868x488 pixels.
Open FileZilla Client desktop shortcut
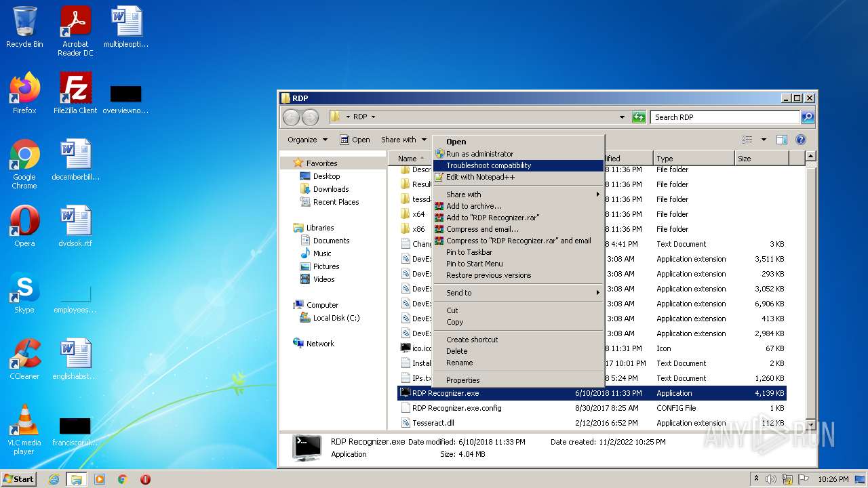pyautogui.click(x=75, y=93)
